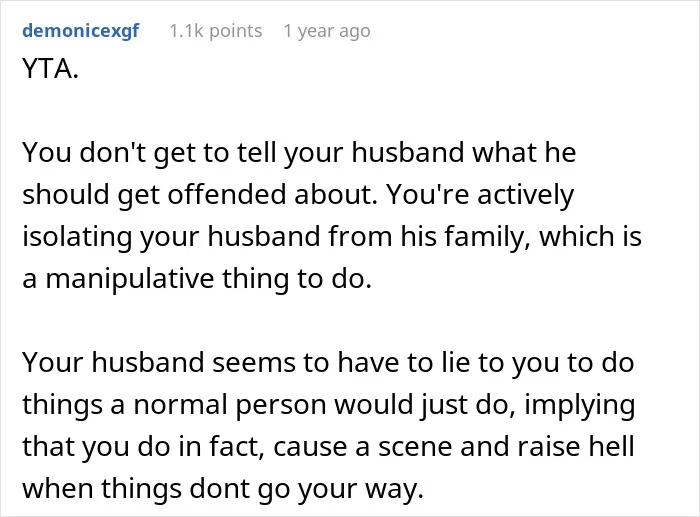Click the line starting 'You don't get to tell'
The width and height of the screenshot is (700, 517).
tap(299, 153)
